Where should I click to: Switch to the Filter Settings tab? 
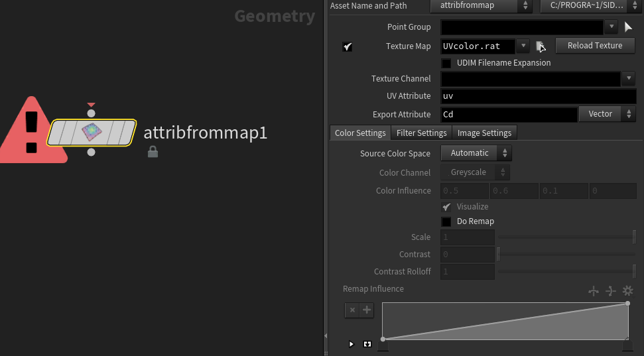point(421,133)
